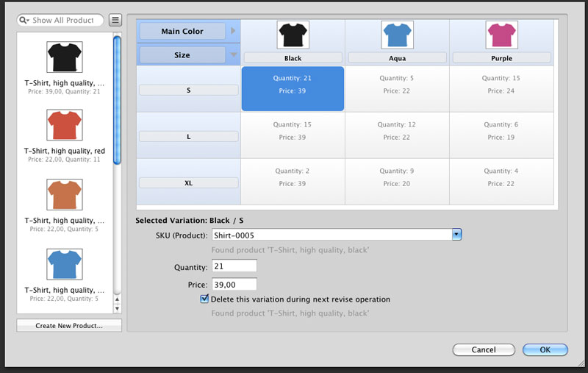
Task: Click the Create New Product button
Action: click(69, 326)
